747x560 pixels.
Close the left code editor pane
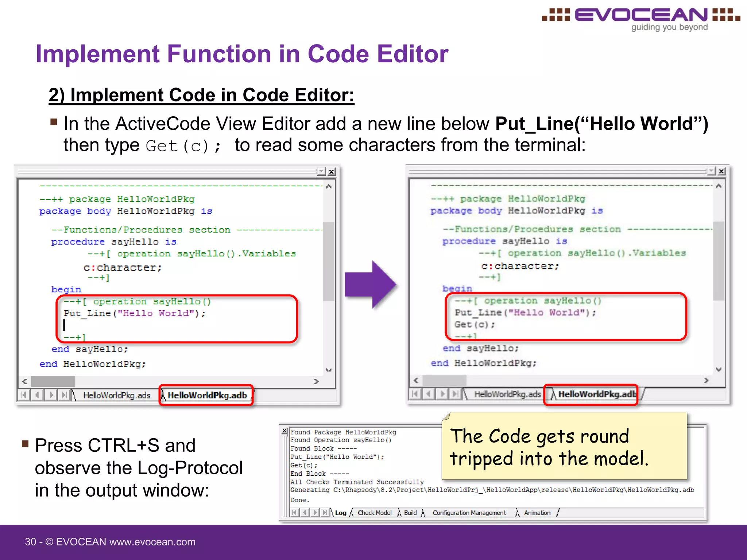click(331, 171)
